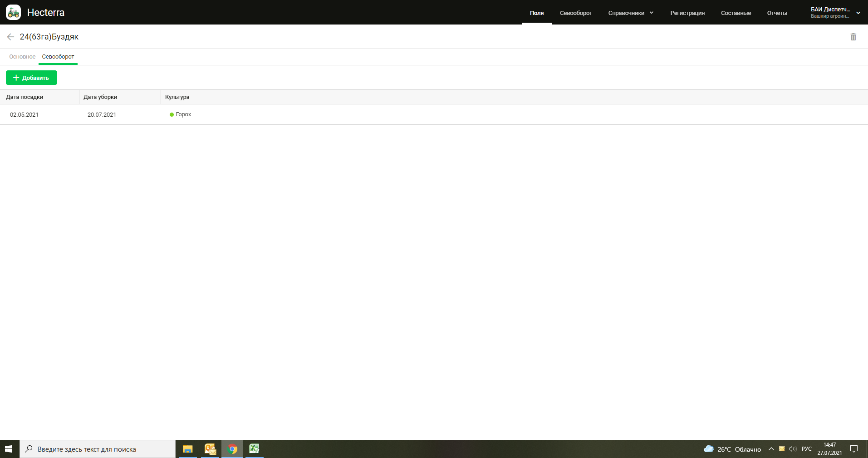Click the green dot beside Горох
The width and height of the screenshot is (868, 458).
point(172,115)
